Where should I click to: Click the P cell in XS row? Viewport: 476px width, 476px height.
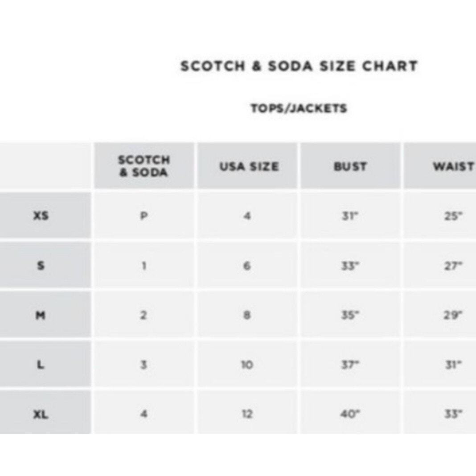(x=144, y=216)
